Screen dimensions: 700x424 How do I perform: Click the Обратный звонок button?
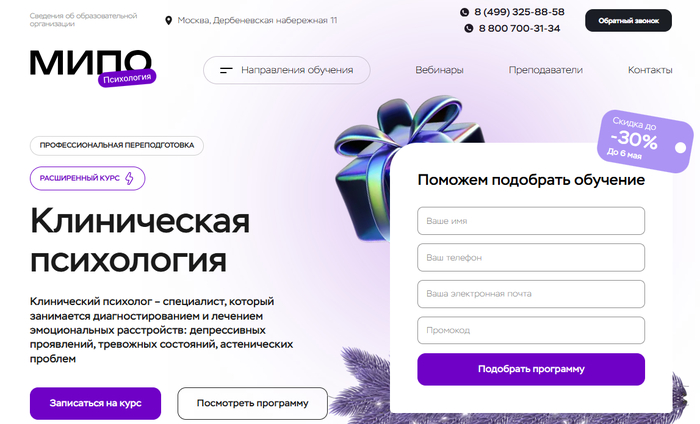coord(628,21)
